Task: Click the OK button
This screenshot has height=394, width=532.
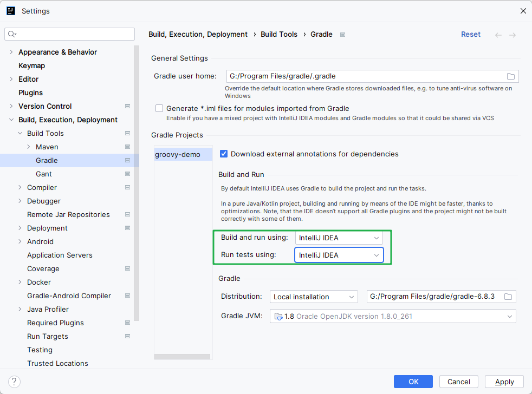Action: pos(413,382)
